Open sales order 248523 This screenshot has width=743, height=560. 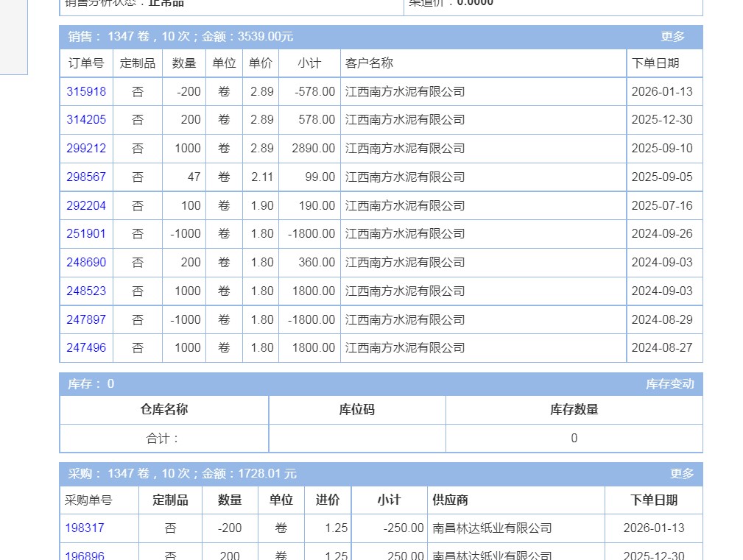pyautogui.click(x=86, y=291)
